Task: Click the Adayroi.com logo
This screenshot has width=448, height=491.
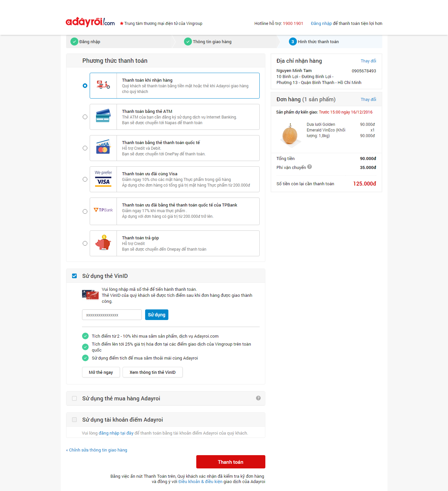Action: 90,22
